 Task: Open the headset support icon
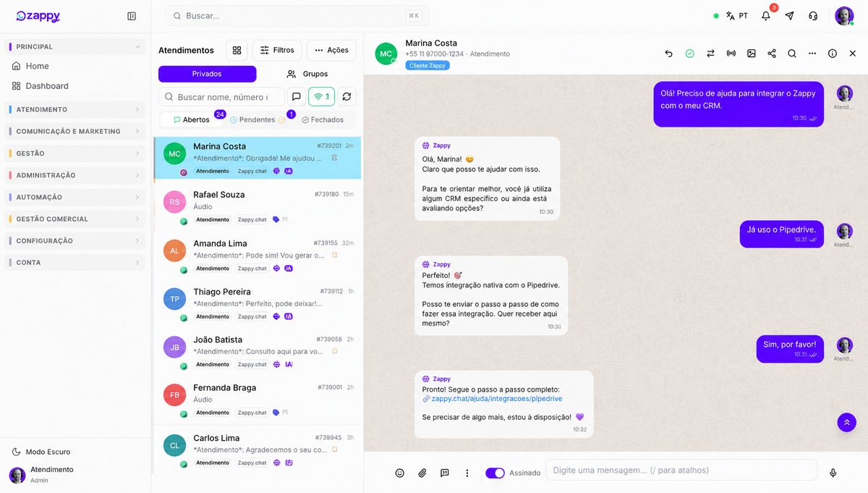[x=813, y=16]
